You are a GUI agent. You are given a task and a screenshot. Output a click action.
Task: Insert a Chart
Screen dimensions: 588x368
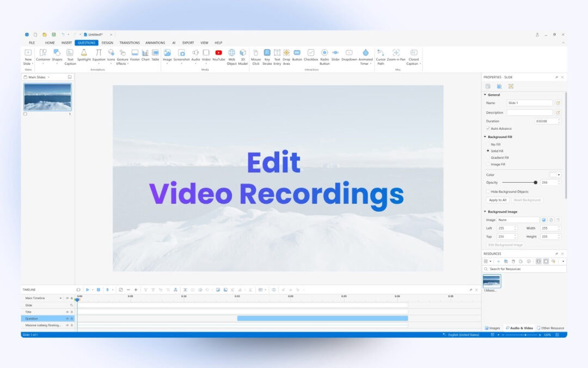(x=145, y=55)
